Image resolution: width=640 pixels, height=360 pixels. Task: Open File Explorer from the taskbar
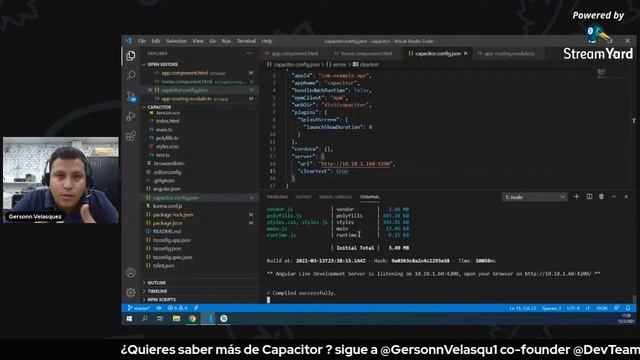tap(176, 319)
